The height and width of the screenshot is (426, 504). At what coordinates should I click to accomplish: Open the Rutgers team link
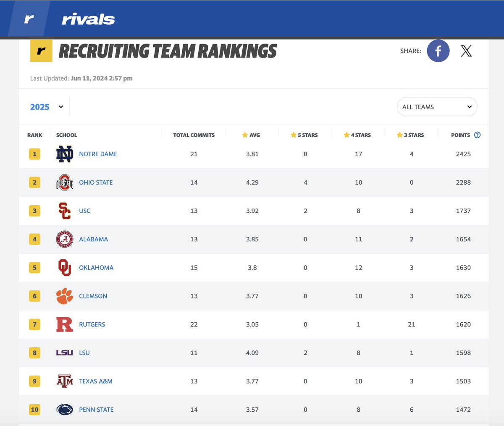pyautogui.click(x=92, y=324)
